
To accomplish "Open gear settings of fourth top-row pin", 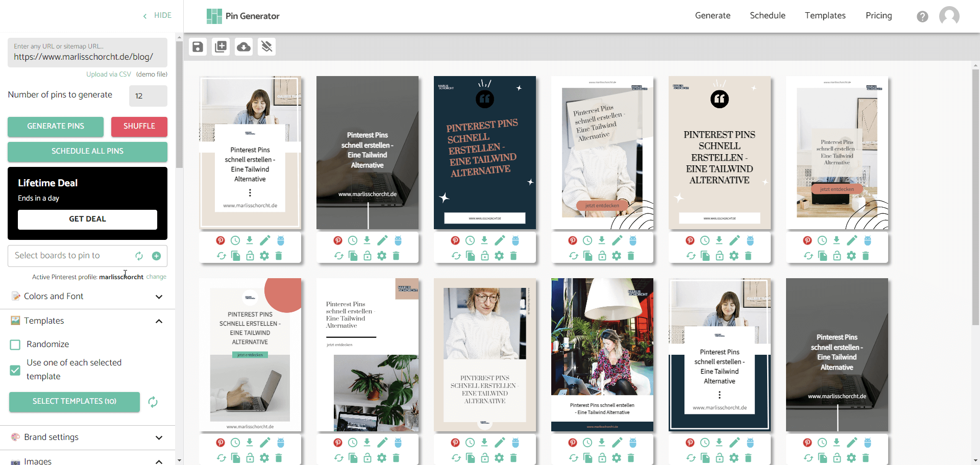I will (617, 256).
